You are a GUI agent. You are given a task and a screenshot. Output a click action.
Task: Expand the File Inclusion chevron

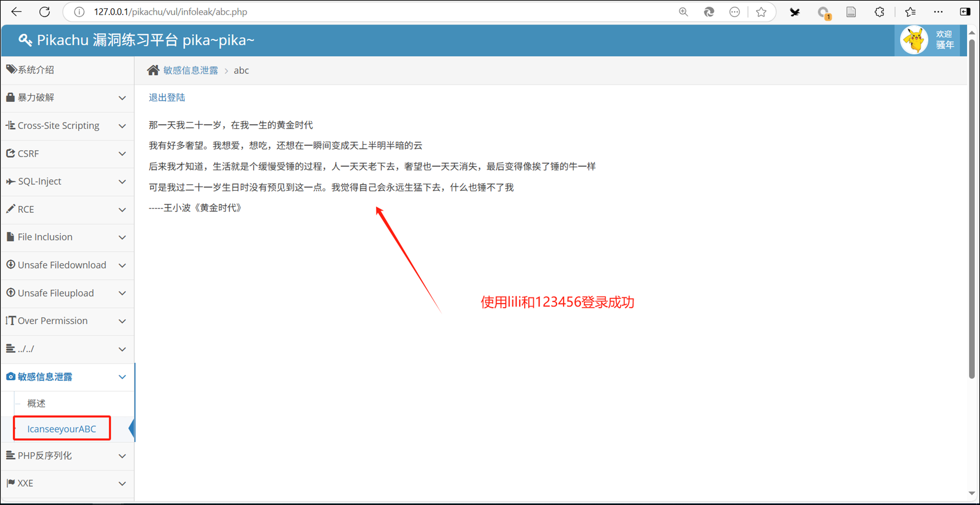122,238
